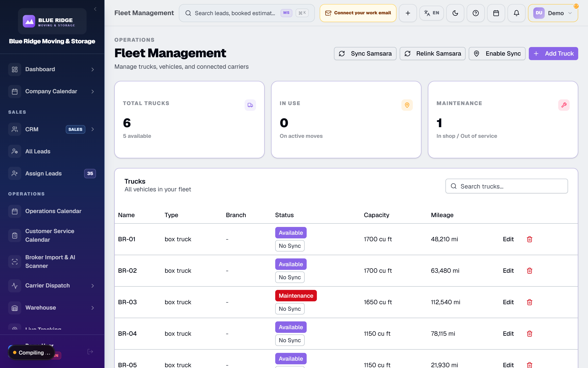The width and height of the screenshot is (588, 368).
Task: Open the Demo user account menu
Action: (x=553, y=13)
